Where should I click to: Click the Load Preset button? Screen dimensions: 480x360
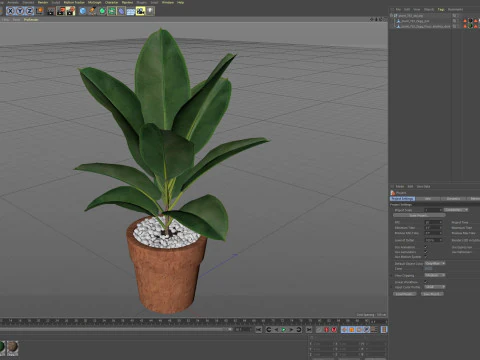point(404,294)
